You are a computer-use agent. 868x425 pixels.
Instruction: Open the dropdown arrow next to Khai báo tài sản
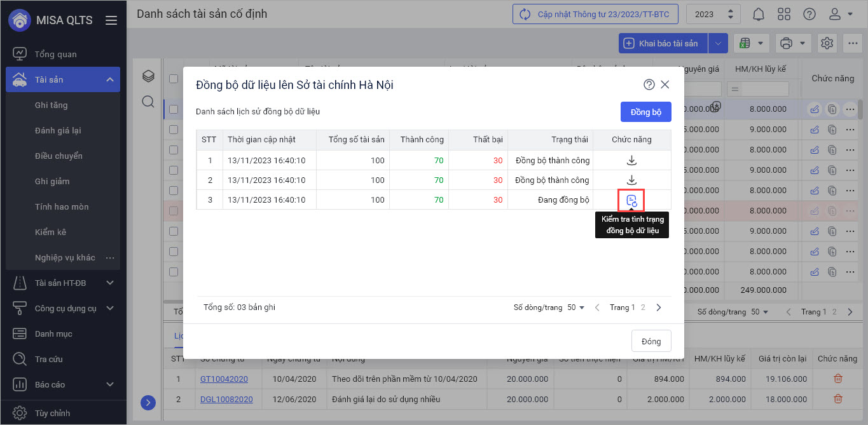718,43
